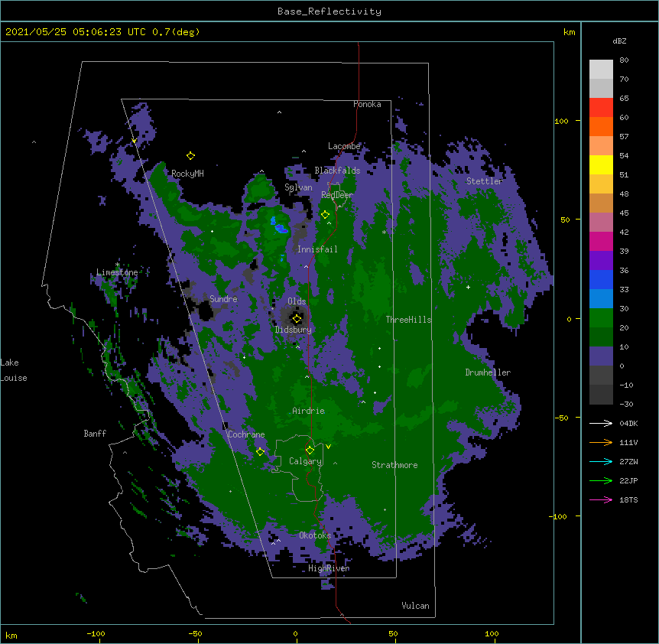The height and width of the screenshot is (644, 659).
Task: Click the Airdrie city label
Action: pos(309,411)
